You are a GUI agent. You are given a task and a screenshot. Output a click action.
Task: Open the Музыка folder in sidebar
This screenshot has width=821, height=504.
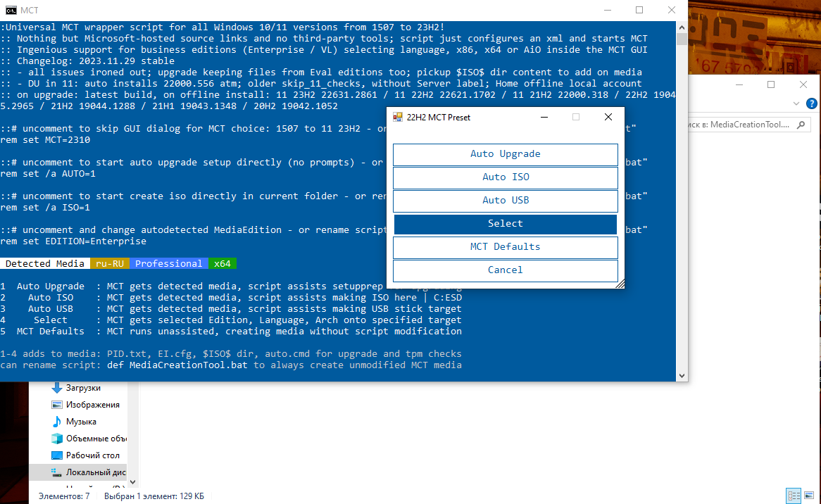point(81,422)
